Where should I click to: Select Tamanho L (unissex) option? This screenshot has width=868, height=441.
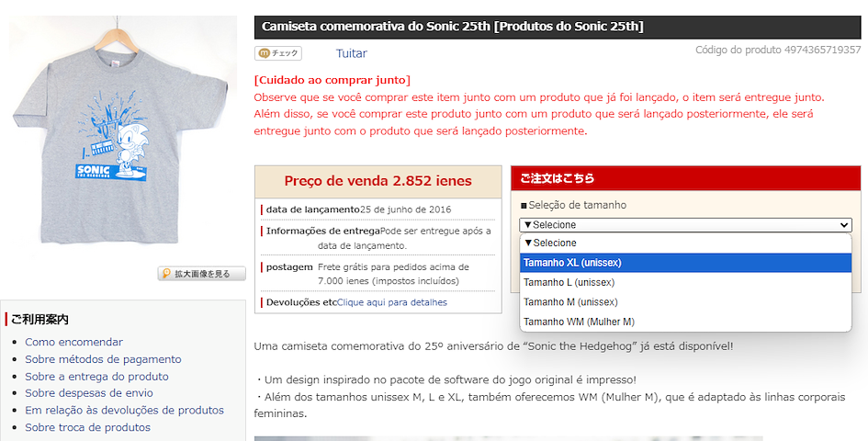pyautogui.click(x=685, y=282)
